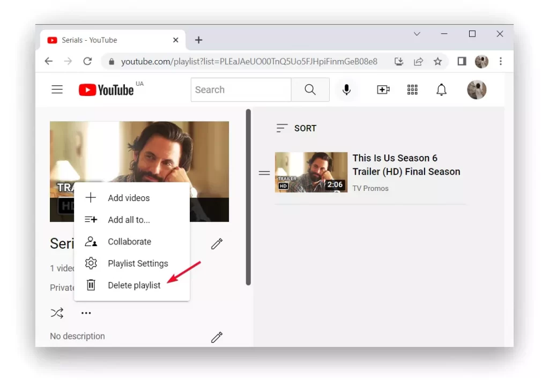Viewport: 549px width, 392px height.
Task: Switch to the Serials - YouTube tab
Action: coord(113,40)
